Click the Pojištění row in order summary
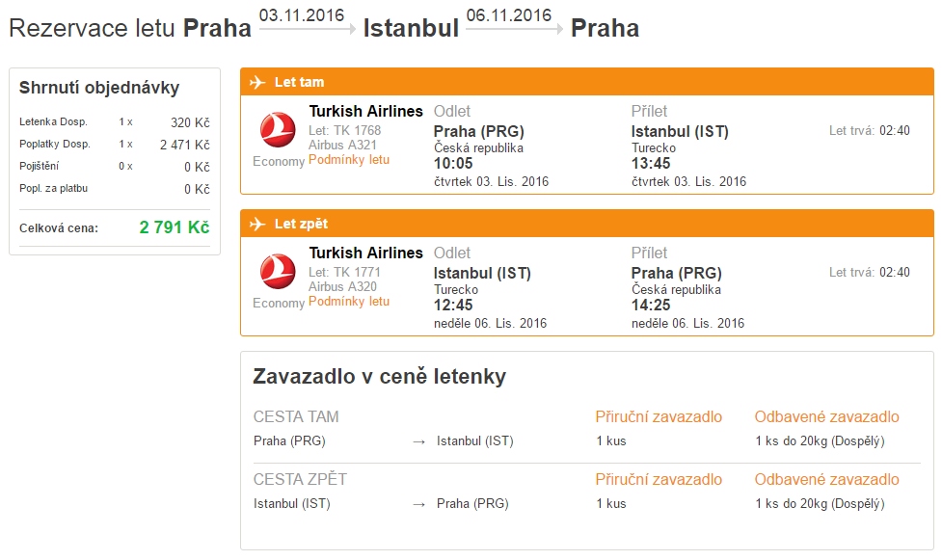Image resolution: width=942 pixels, height=560 pixels. (114, 167)
